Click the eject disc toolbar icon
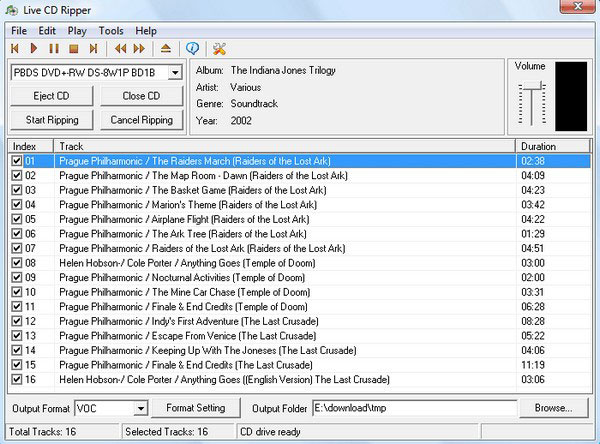Screen dimensions: 600x444 (x=165, y=48)
